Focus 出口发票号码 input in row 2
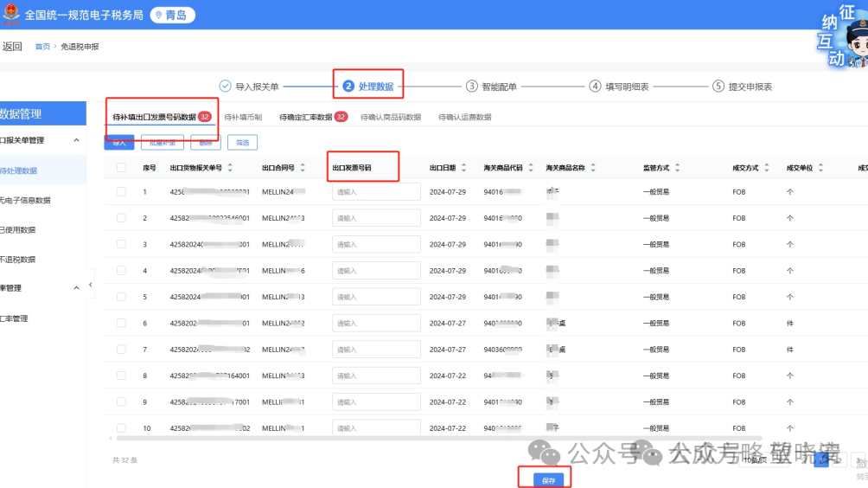The width and height of the screenshot is (868, 488). point(376,218)
